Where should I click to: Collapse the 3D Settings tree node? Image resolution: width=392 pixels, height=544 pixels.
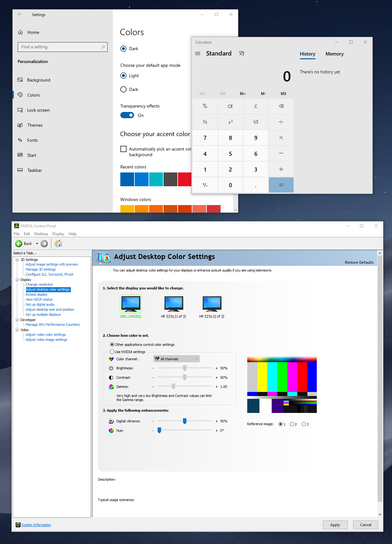coord(17,260)
